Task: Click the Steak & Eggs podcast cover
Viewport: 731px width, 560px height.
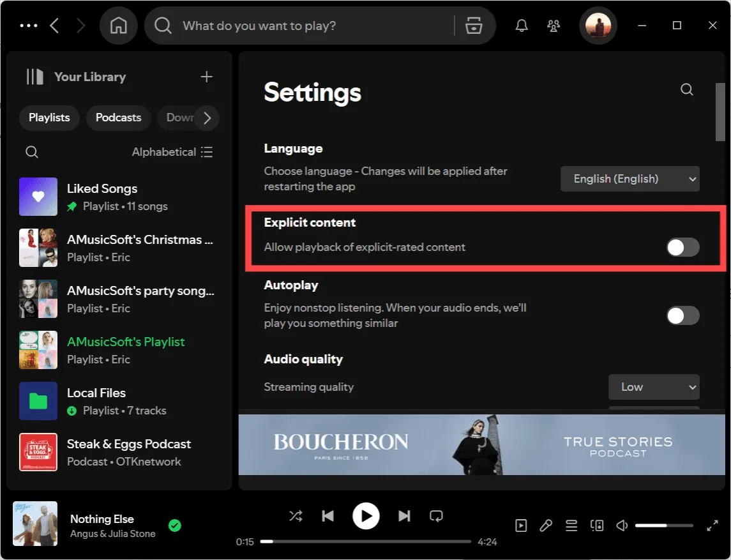Action: pos(38,452)
